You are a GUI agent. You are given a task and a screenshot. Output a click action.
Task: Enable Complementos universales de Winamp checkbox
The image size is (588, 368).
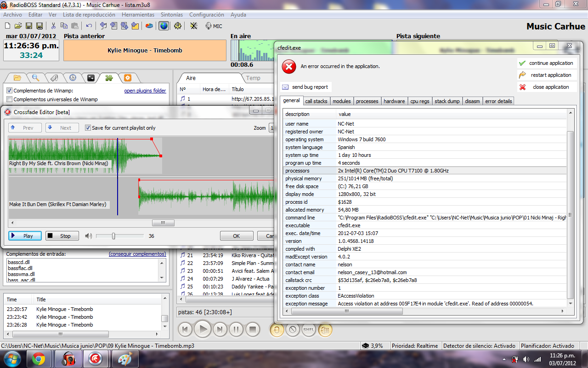[10, 99]
